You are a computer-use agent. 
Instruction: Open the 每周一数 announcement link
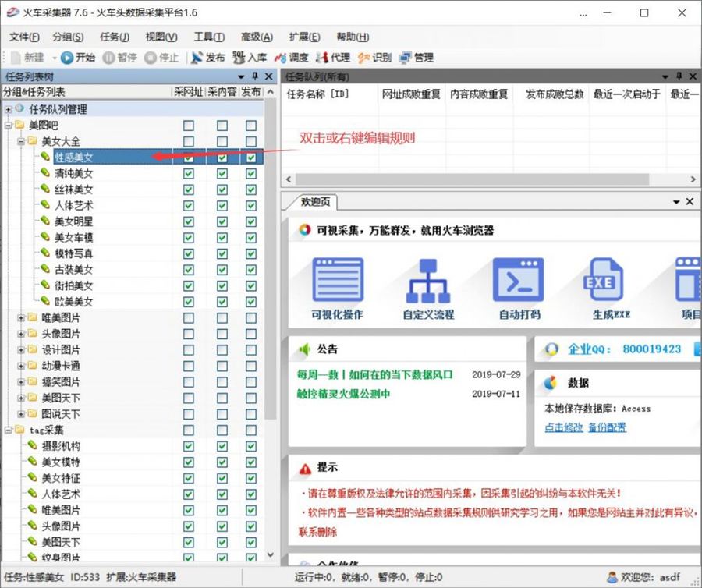coord(374,375)
